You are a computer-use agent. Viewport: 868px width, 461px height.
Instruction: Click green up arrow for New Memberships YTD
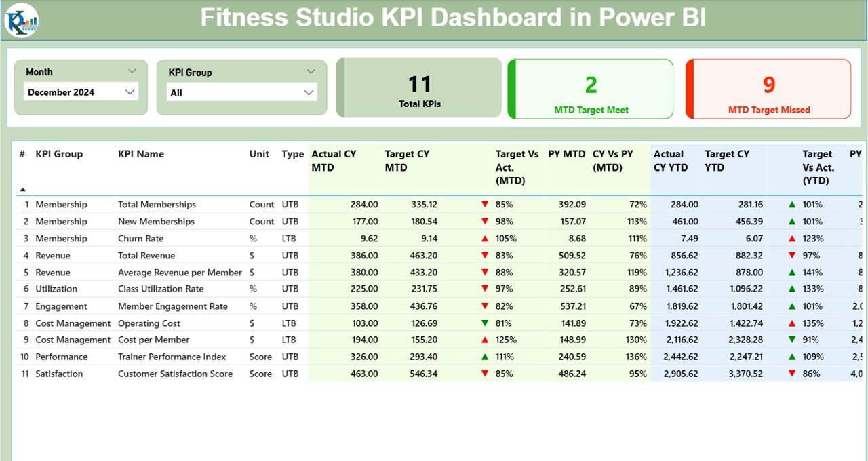792,221
